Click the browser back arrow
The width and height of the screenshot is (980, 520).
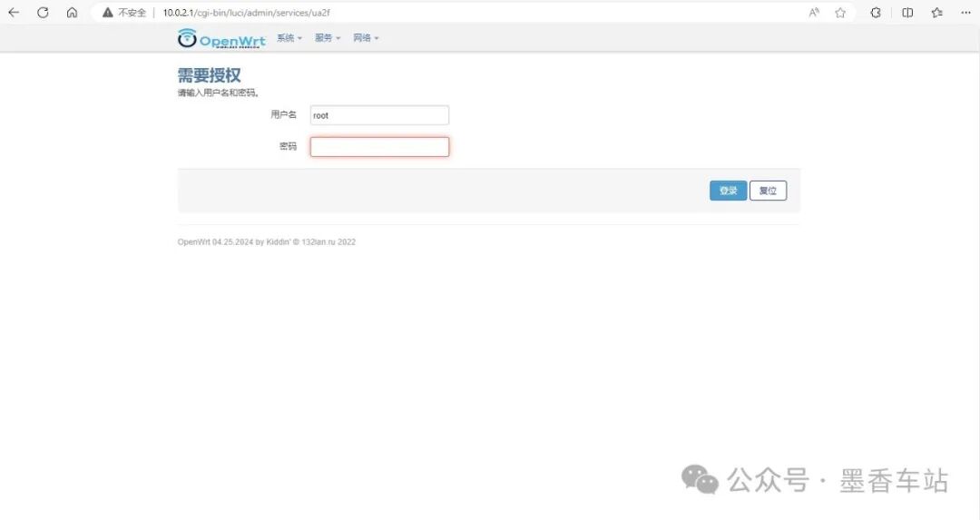(x=14, y=13)
